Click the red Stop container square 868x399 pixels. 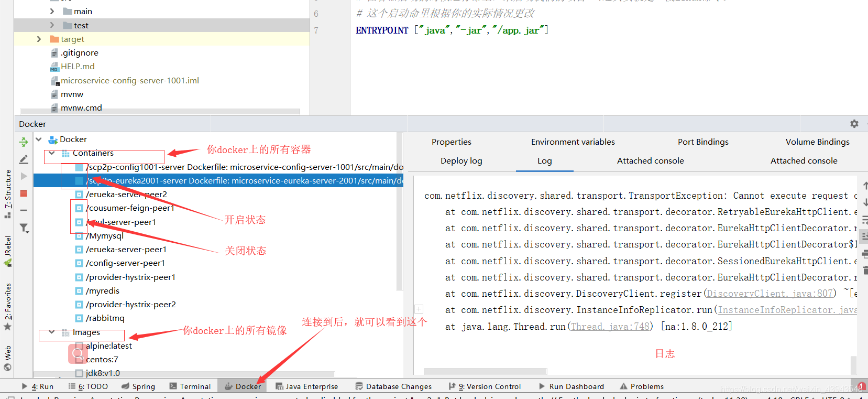24,193
